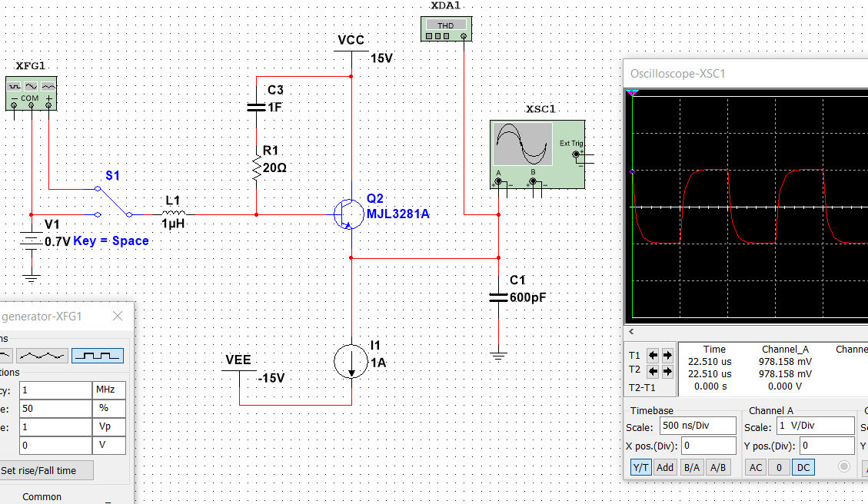Select capacitor C1 600pF
Image resolution: width=868 pixels, height=504 pixels.
point(498,297)
